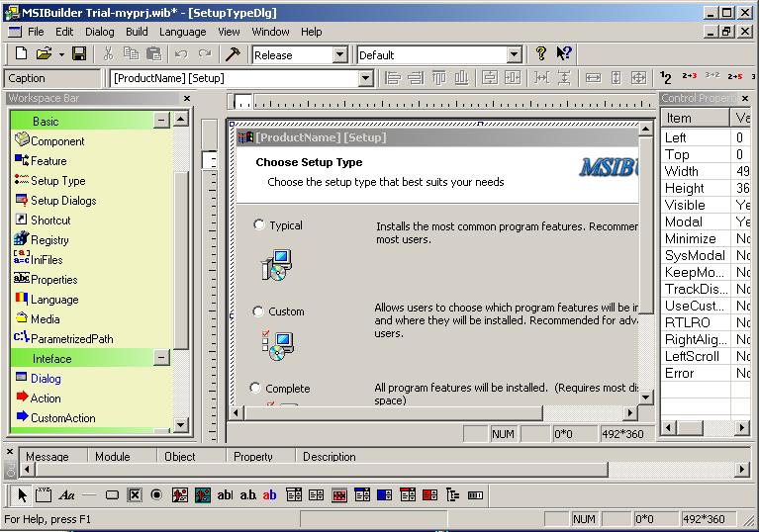The height and width of the screenshot is (532, 759).
Task: Open the File menu
Action: click(36, 32)
